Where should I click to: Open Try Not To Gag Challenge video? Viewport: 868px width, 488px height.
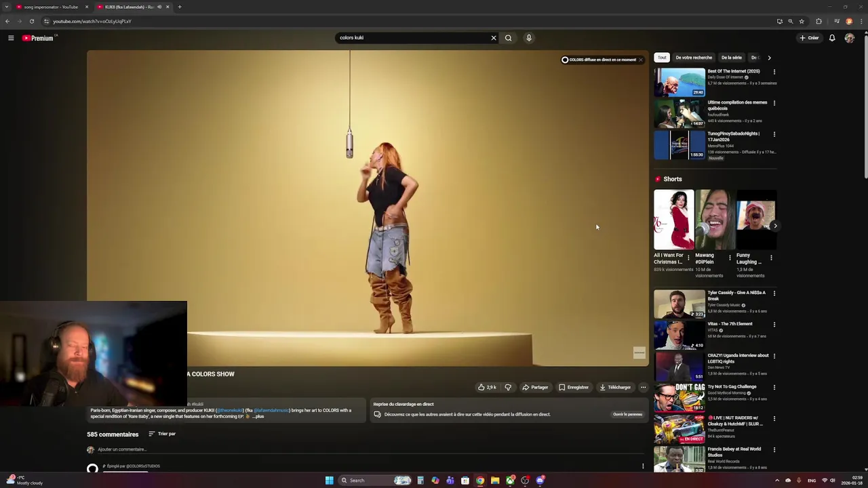[x=679, y=397]
